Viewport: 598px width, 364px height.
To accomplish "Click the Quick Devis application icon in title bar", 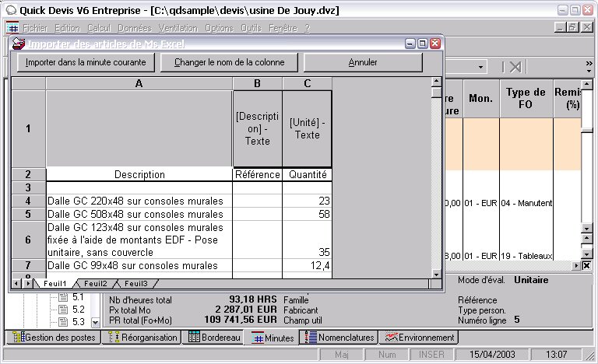I will click(11, 10).
